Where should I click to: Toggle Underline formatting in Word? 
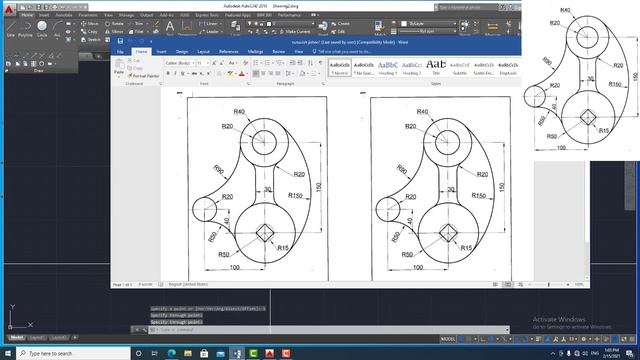tap(183, 73)
